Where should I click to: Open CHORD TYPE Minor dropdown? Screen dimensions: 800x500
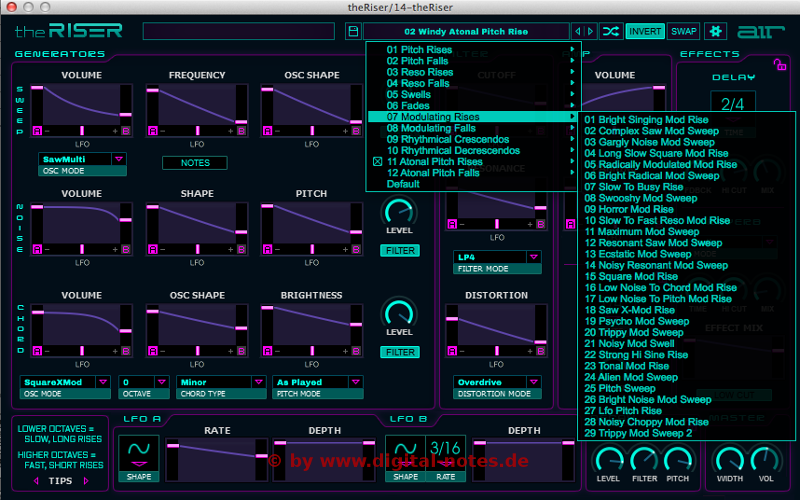coord(221,382)
